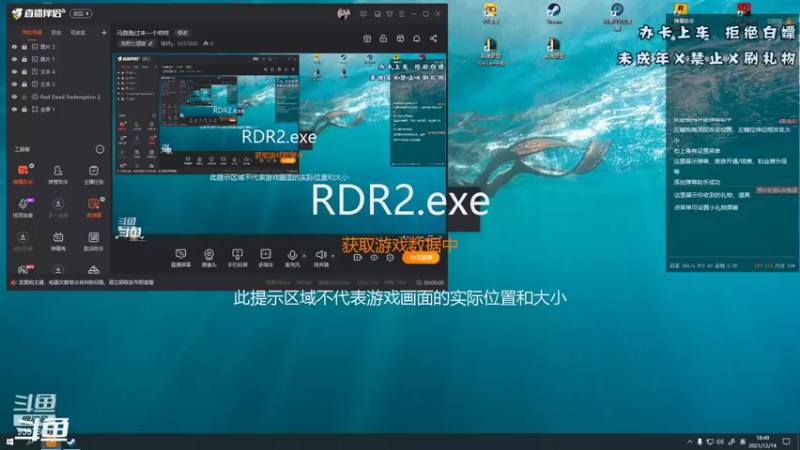This screenshot has height=450, width=800.
Task: Add 多媒体 media source
Action: click(x=266, y=258)
